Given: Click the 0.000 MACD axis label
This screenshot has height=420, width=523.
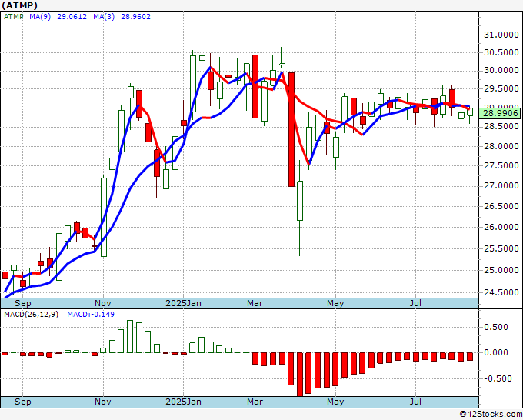Looking at the screenshot, I should (495, 352).
